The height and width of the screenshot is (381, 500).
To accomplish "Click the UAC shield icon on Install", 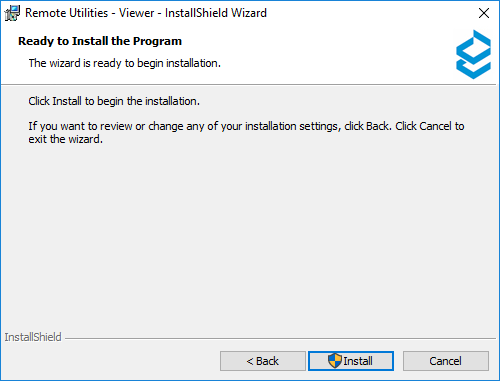I will click(x=335, y=361).
